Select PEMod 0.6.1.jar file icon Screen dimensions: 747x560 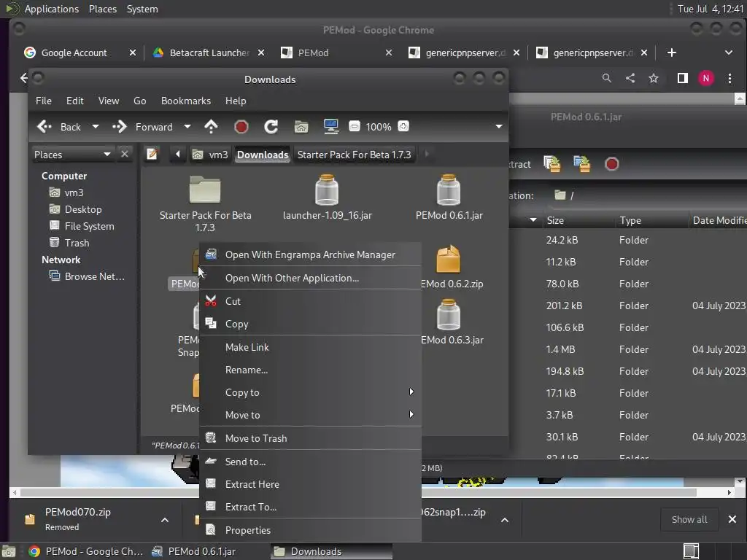pos(449,190)
